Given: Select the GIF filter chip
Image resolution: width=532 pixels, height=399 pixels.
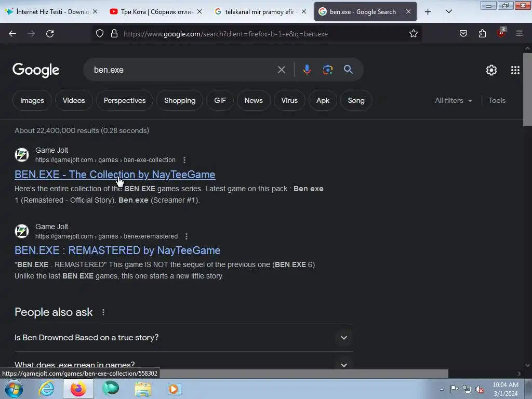Looking at the screenshot, I should 220,100.
